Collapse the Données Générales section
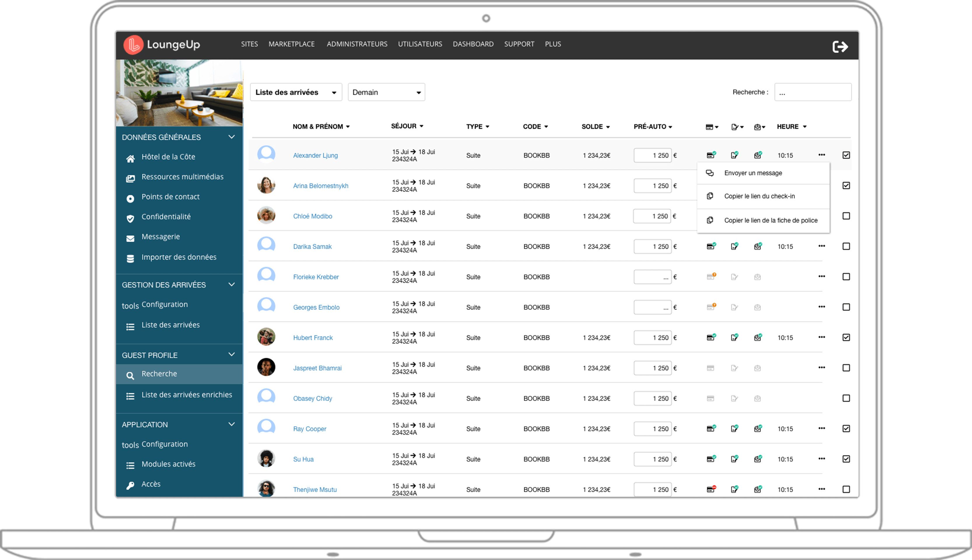This screenshot has height=560, width=972. pos(231,137)
